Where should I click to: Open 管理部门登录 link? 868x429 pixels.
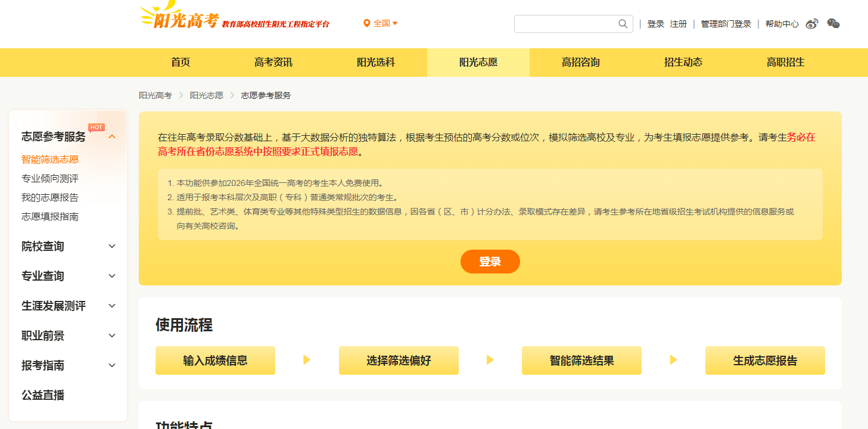click(726, 24)
